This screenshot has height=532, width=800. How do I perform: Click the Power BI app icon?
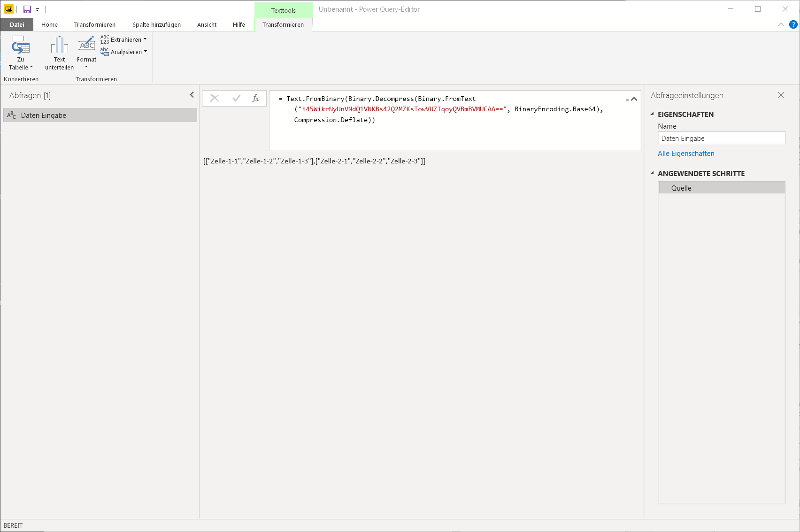coord(9,9)
